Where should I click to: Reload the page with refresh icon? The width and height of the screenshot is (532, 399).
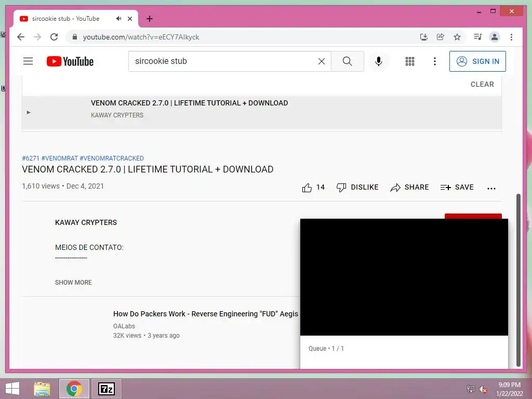(54, 37)
